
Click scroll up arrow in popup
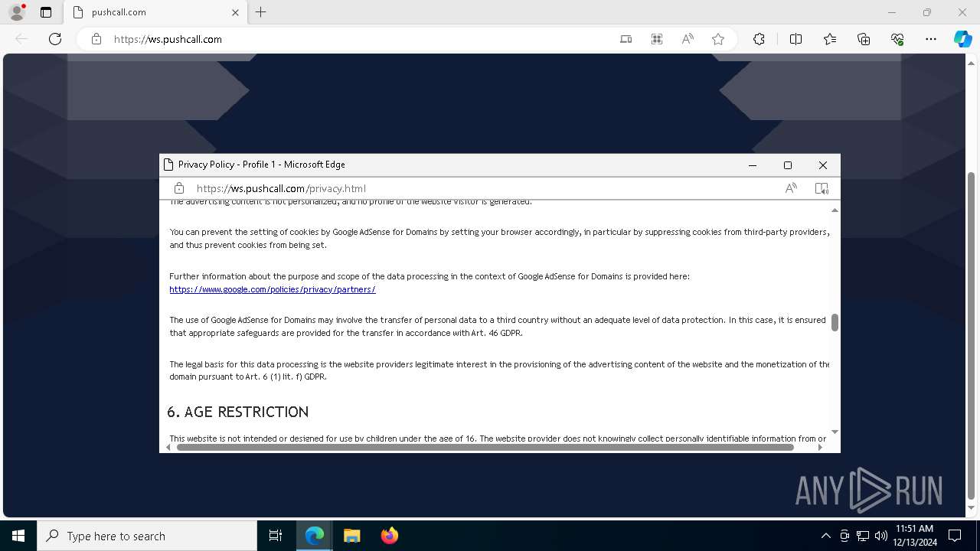tap(835, 209)
